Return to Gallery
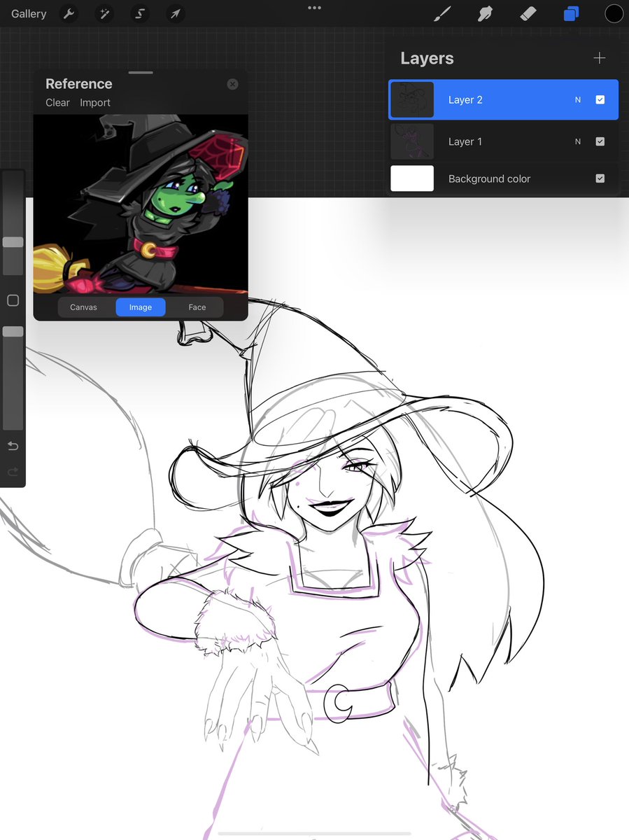The height and width of the screenshot is (840, 629). [x=29, y=13]
